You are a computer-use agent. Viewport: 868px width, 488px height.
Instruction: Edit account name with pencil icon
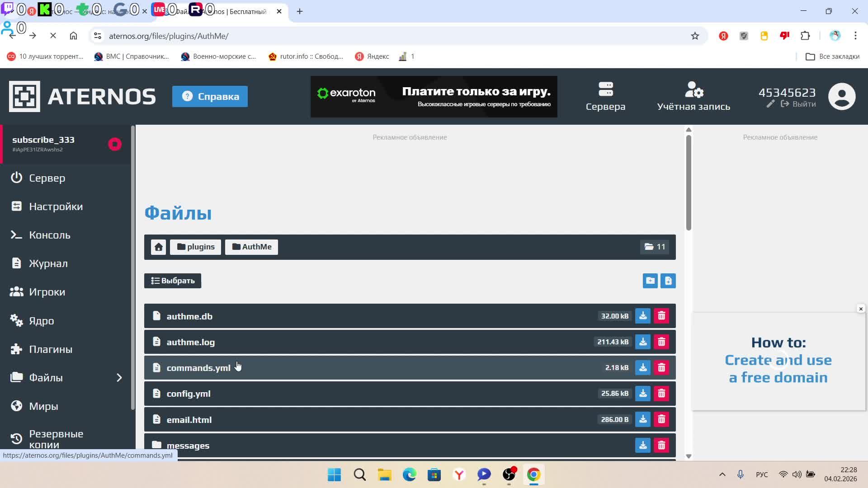pyautogui.click(x=771, y=104)
